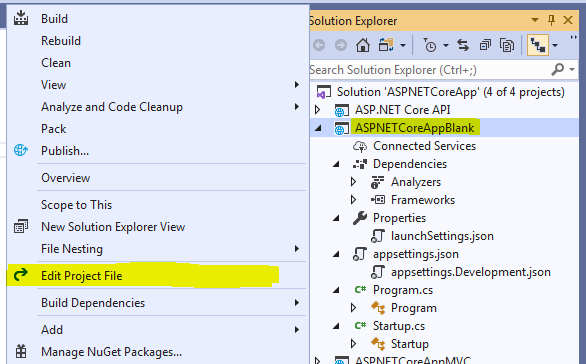Image resolution: width=586 pixels, height=364 pixels.
Task: Select the ASPNETCoreAppMVC project
Action: (x=413, y=360)
